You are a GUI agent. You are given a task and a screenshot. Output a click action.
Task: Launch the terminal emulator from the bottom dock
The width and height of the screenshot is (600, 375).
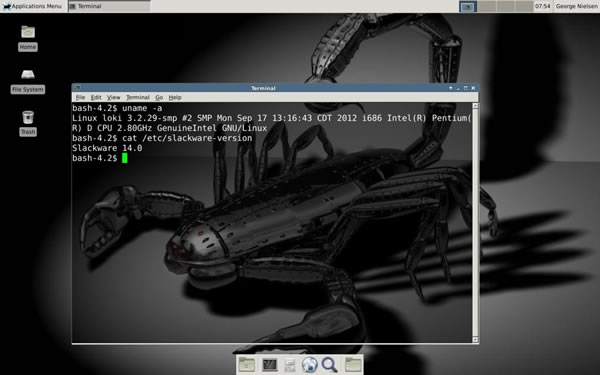click(269, 364)
